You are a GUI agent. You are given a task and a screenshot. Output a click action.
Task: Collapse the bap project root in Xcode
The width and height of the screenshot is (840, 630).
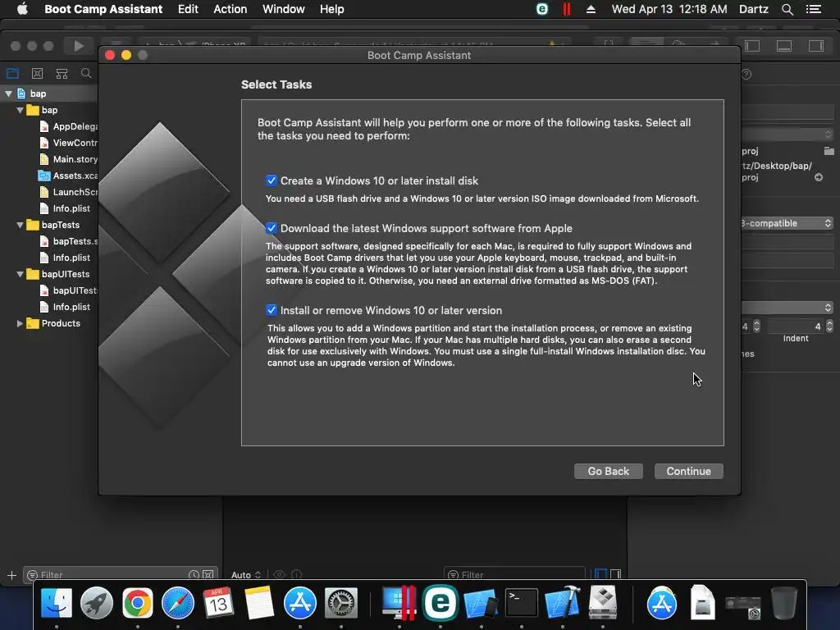(x=8, y=94)
